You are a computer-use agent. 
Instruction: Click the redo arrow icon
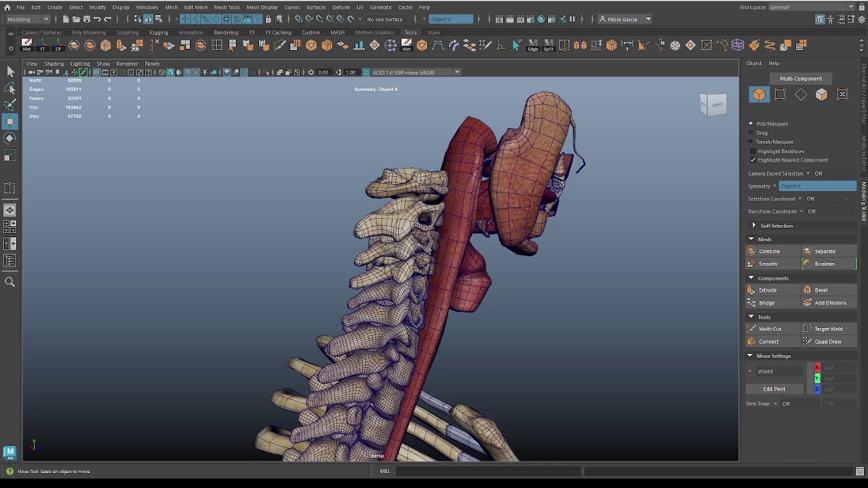tap(108, 19)
